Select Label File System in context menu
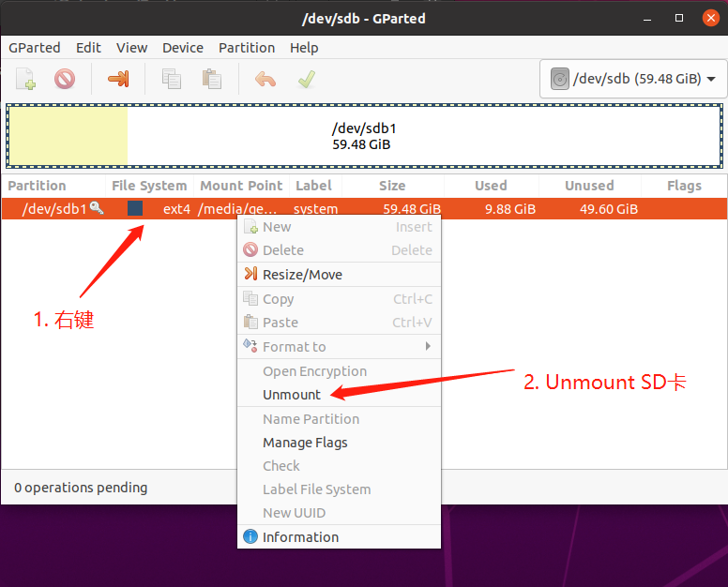Viewport: 728px width, 587px height. (x=339, y=489)
